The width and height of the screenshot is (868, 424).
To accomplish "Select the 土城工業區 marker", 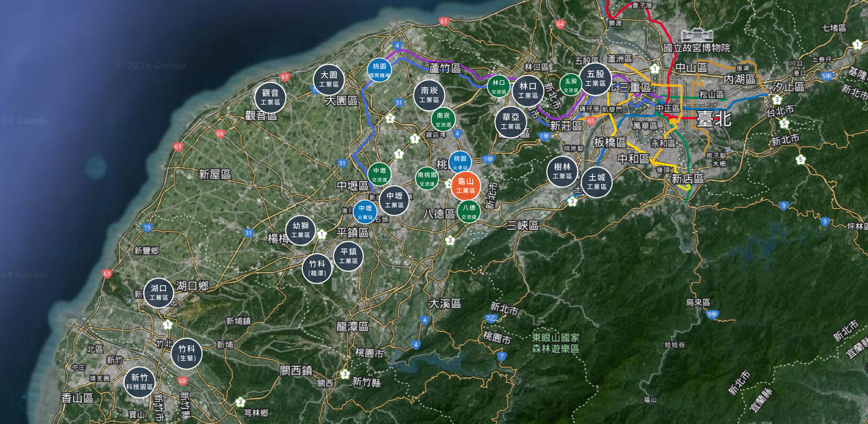I will [x=597, y=182].
